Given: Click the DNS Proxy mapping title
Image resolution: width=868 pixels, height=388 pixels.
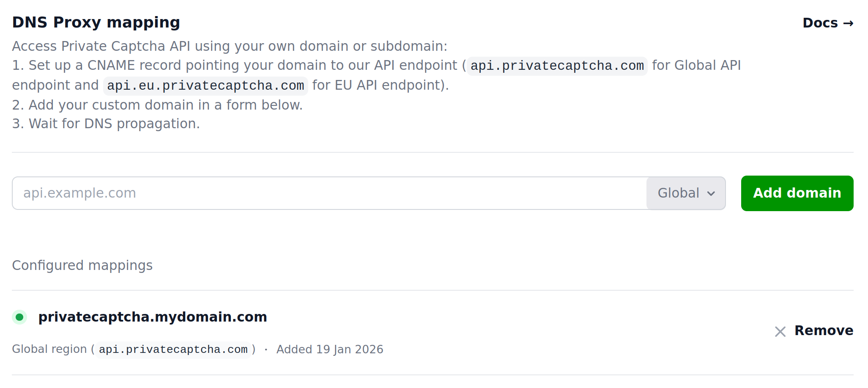Looking at the screenshot, I should click(x=96, y=22).
